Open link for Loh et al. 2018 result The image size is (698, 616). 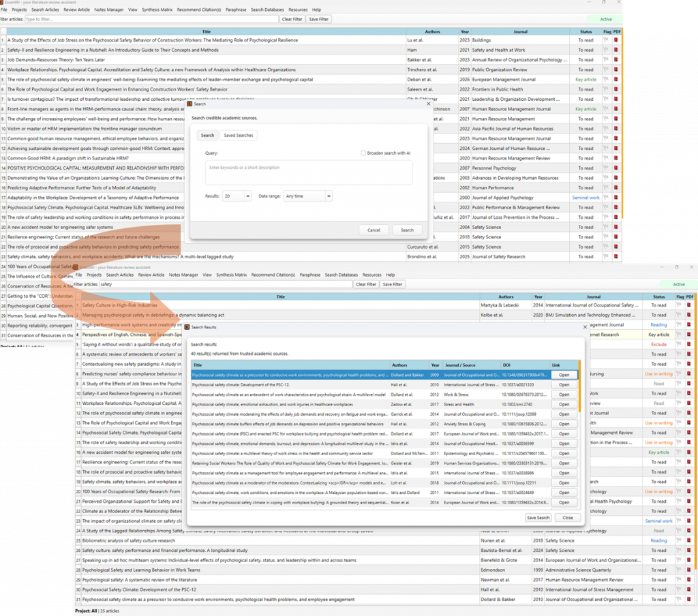(564, 482)
